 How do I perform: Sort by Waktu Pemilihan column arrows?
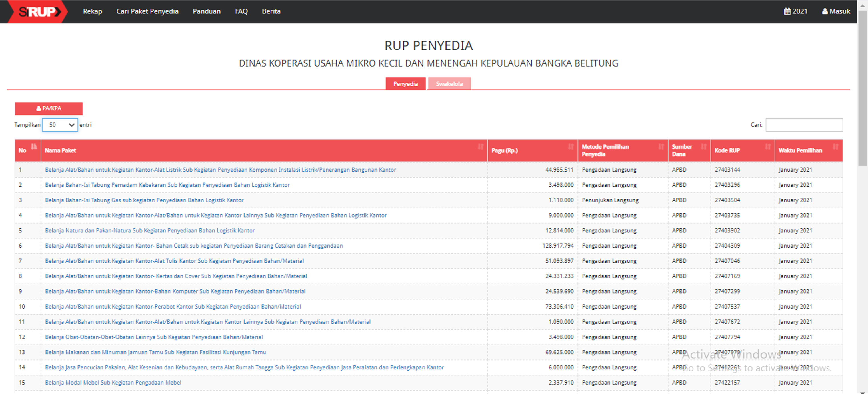835,146
